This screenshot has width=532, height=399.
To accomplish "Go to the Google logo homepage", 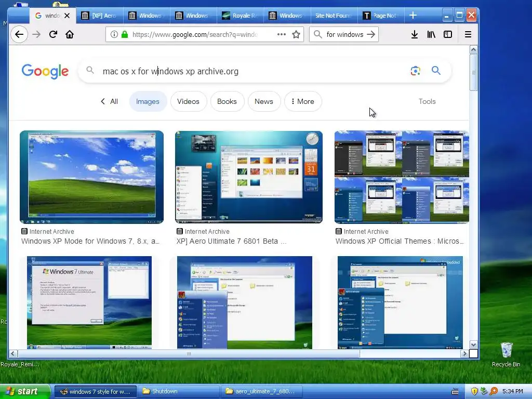I will click(45, 71).
